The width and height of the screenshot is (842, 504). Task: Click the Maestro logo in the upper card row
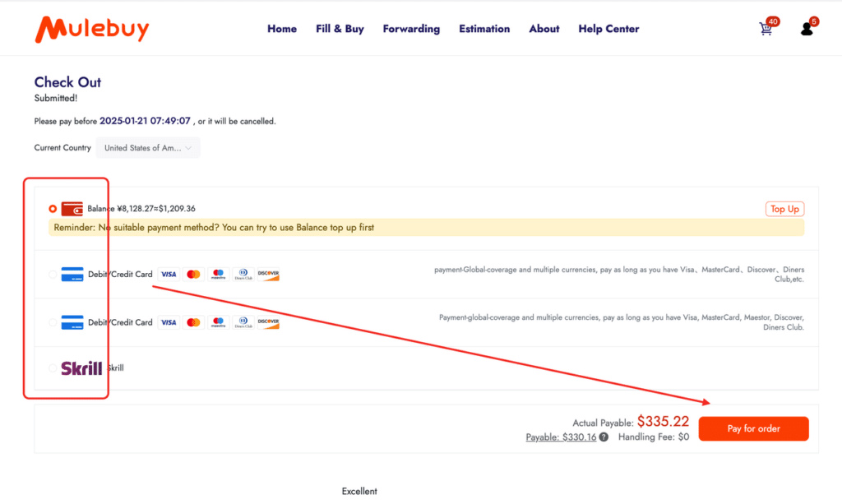(x=218, y=275)
